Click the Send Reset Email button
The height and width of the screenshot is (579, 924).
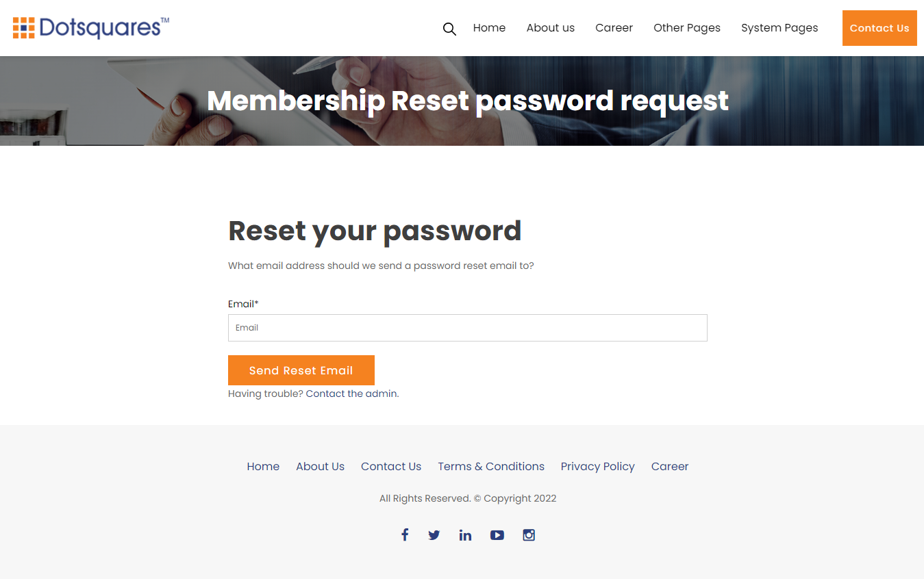point(301,370)
